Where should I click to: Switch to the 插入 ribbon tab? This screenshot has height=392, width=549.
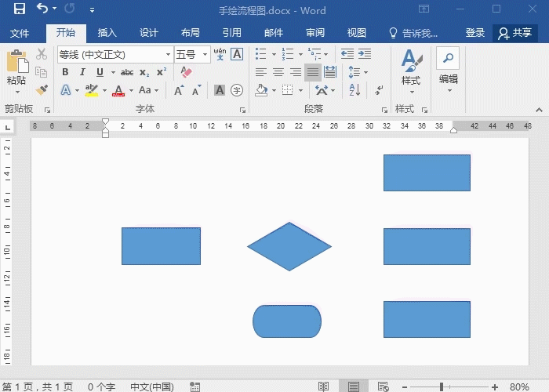click(x=107, y=33)
